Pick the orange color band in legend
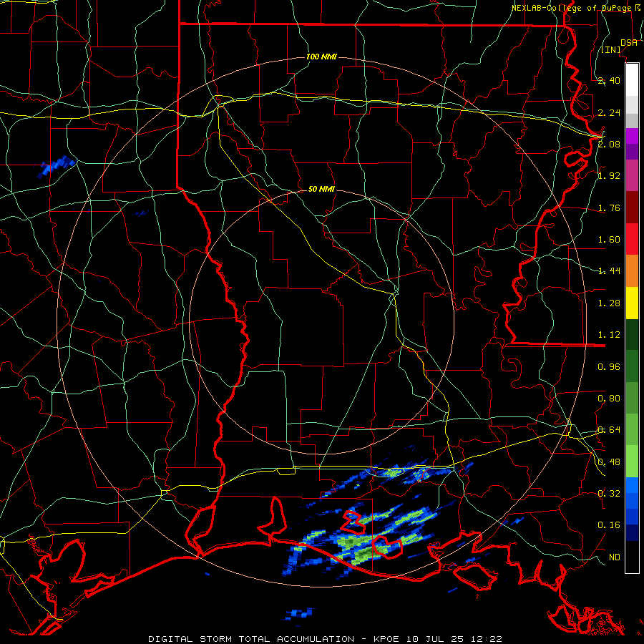Image resolution: width=644 pixels, height=644 pixels. click(x=632, y=271)
